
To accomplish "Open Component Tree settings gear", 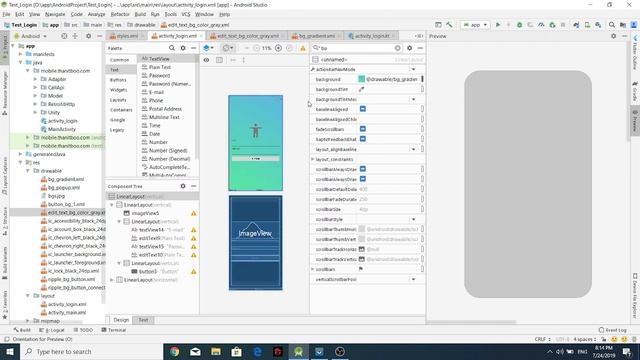I will pos(183,186).
